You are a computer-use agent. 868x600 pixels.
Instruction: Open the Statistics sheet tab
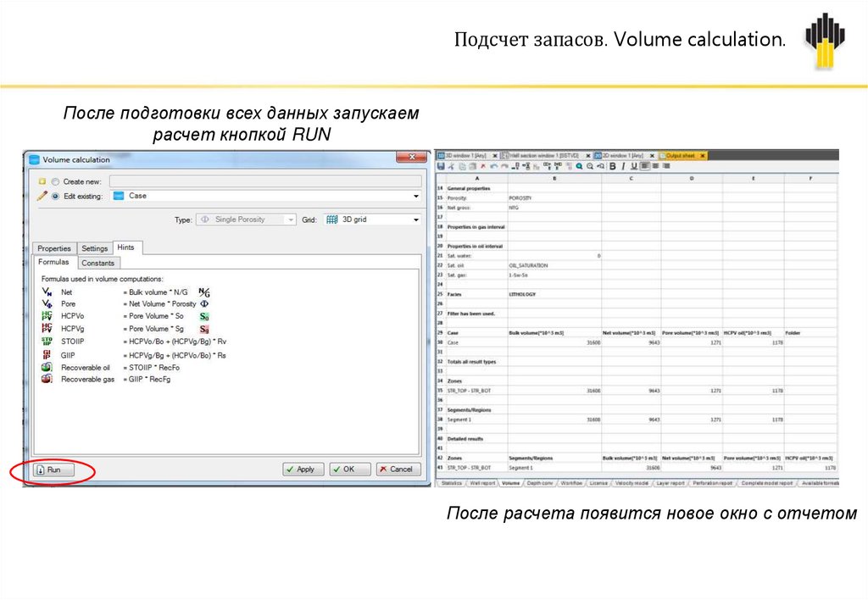point(452,483)
